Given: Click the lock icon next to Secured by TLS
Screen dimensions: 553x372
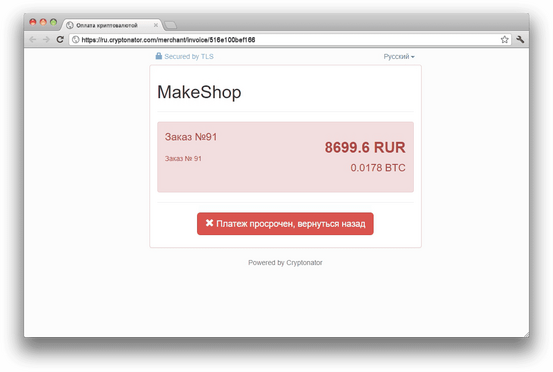Looking at the screenshot, I should 159,56.
